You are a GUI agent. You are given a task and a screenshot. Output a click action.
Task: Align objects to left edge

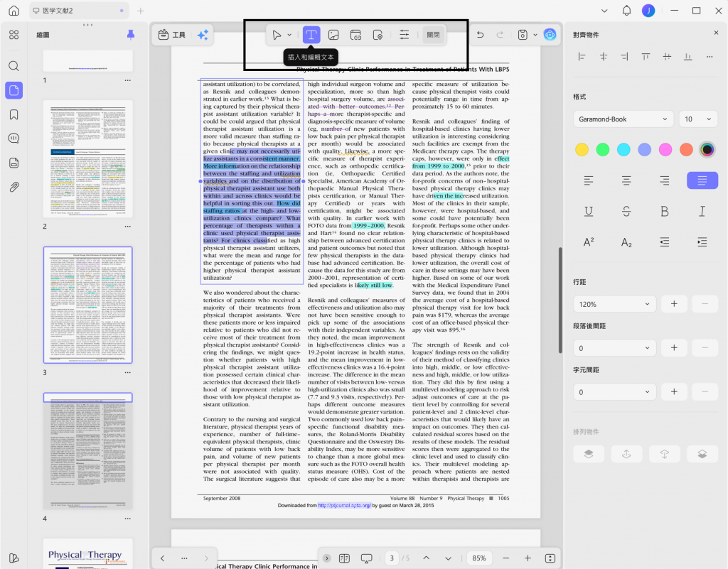pos(582,57)
